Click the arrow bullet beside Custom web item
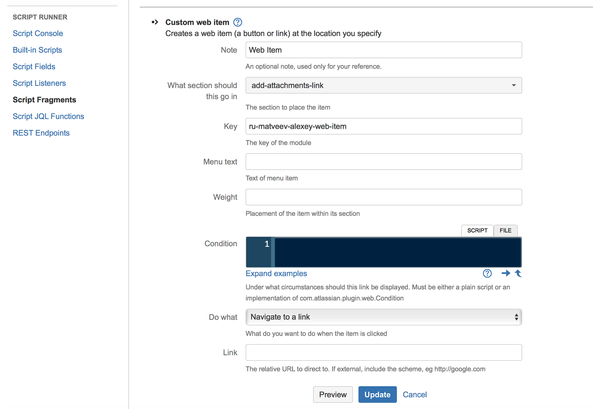Viewport: 593px width, 409px height. tap(155, 22)
